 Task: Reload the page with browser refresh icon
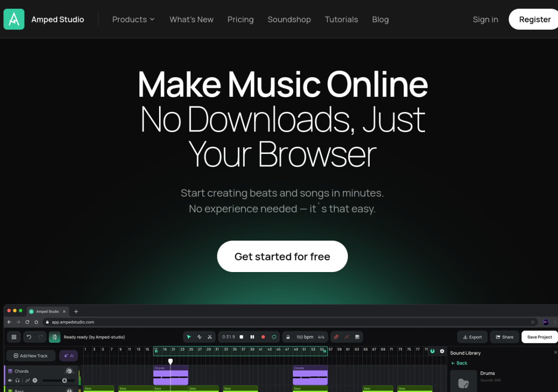[x=27, y=322]
